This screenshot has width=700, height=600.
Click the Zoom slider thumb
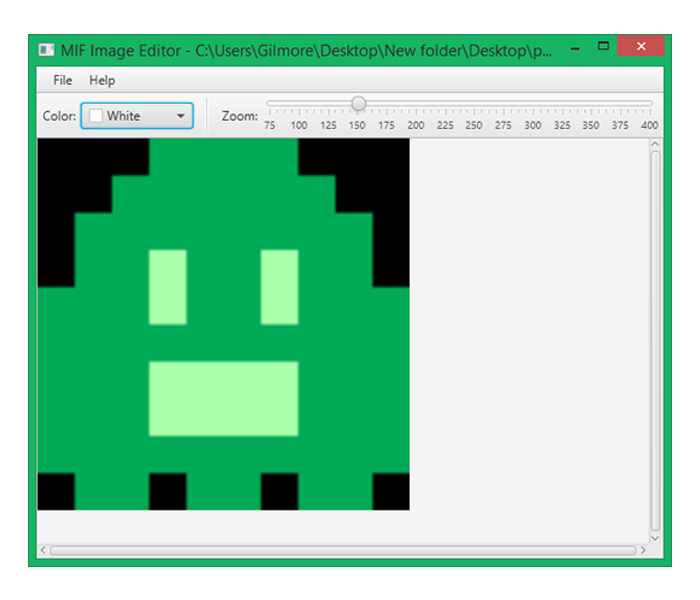(358, 103)
